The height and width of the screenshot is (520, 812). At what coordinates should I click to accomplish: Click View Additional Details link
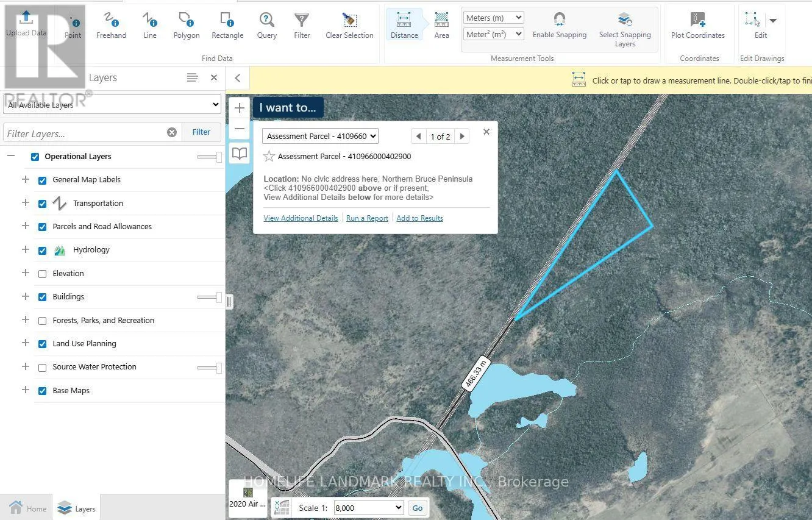pos(301,218)
